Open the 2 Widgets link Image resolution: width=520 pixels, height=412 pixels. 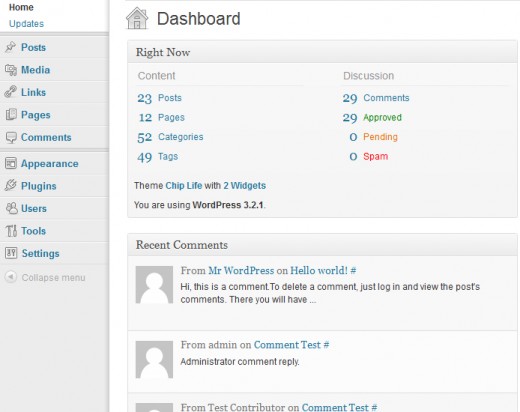pos(245,186)
